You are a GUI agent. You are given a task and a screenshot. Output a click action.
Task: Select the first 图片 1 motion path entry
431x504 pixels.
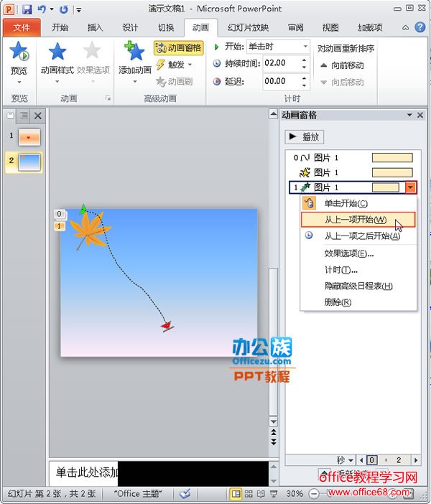352,157
